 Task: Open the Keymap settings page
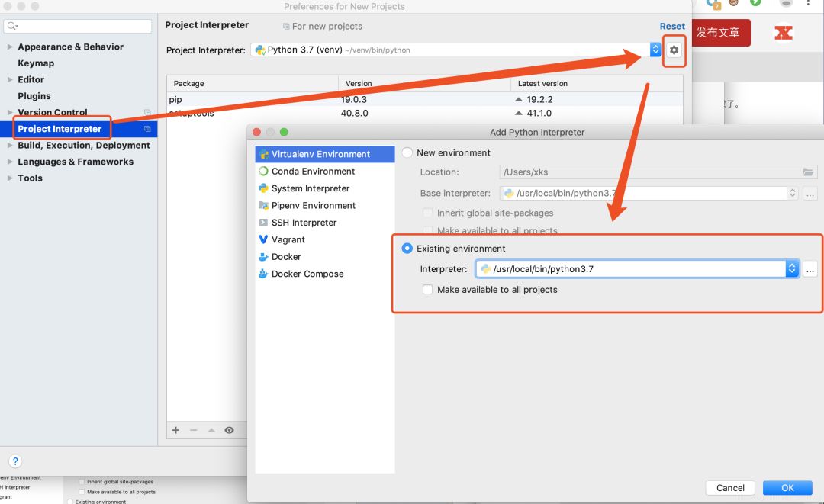[x=36, y=63]
